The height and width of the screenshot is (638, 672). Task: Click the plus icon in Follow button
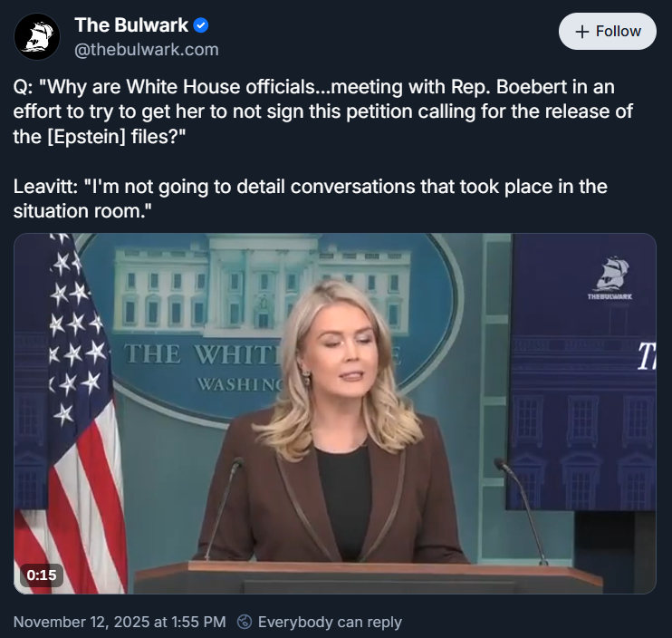(582, 32)
